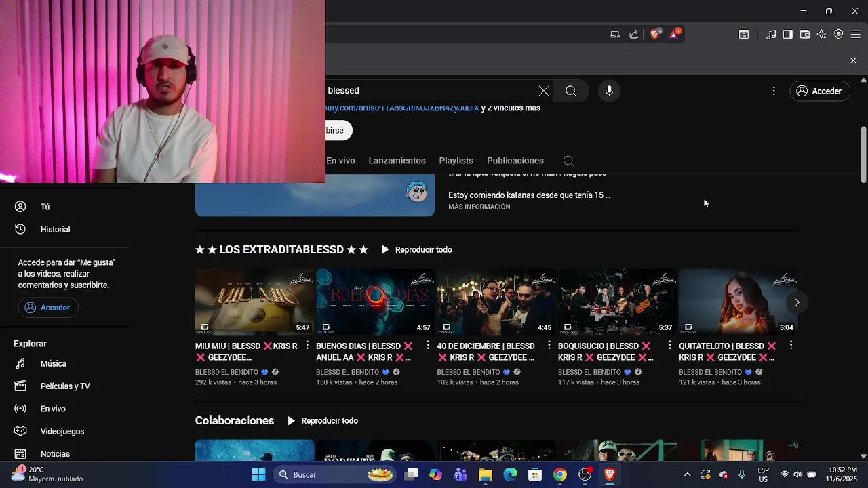The height and width of the screenshot is (488, 868).
Task: Open the tab search icon in browser toolbar
Action: pyautogui.click(x=744, y=34)
